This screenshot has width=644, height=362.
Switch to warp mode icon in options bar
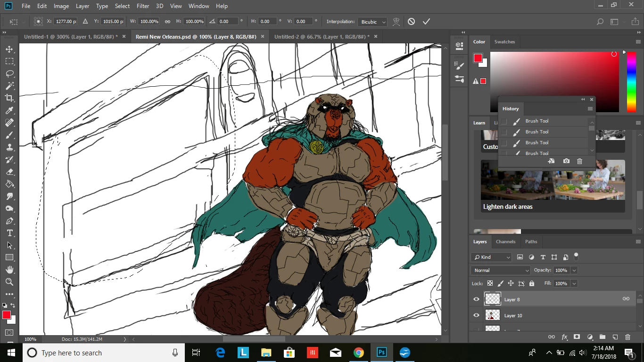396,22
